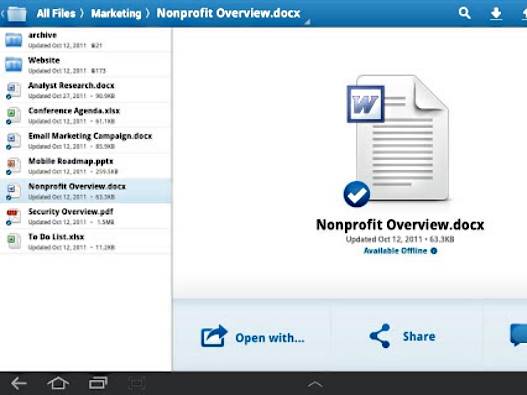The image size is (527, 395).
Task: Tap the Available Offline link
Action: (x=395, y=251)
